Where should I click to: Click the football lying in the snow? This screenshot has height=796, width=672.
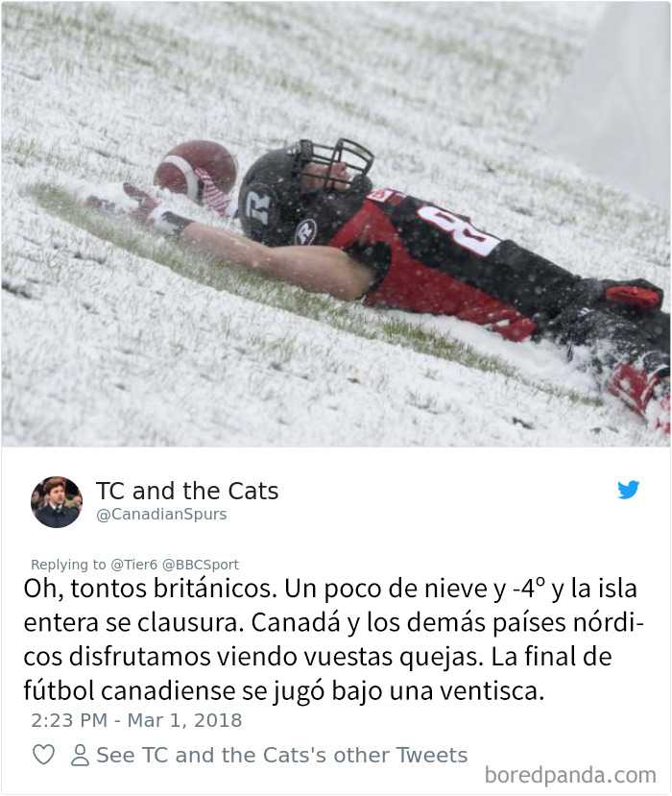pos(197,173)
